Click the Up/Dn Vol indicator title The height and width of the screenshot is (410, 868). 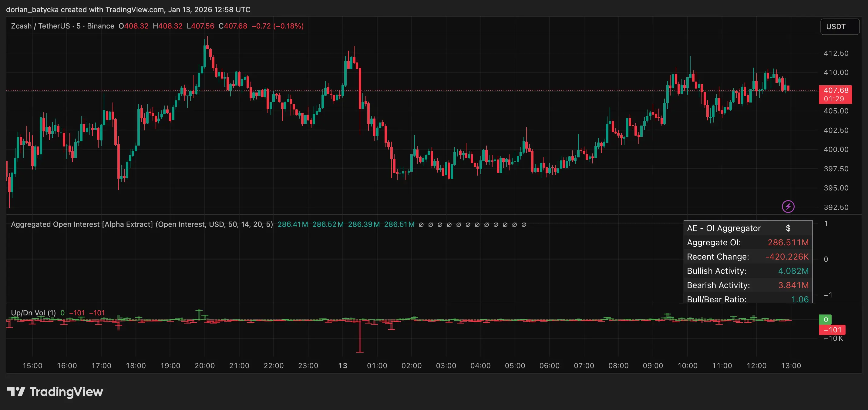point(33,313)
